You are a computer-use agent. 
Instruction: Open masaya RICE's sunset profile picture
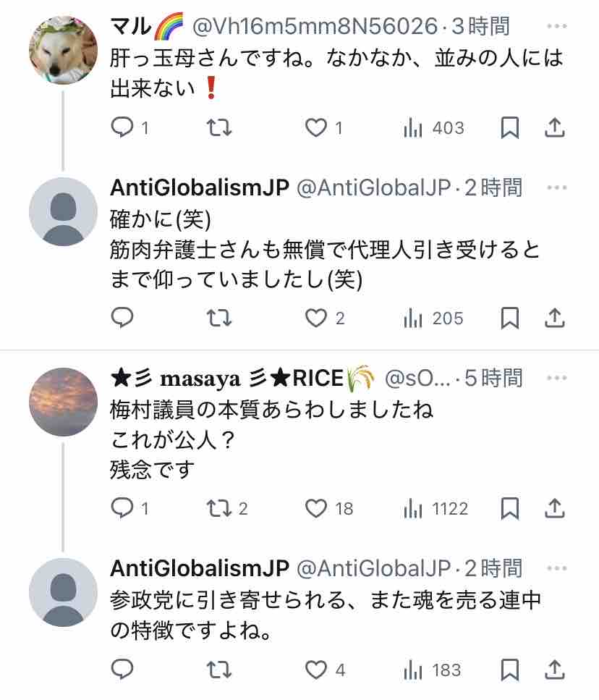(x=64, y=402)
